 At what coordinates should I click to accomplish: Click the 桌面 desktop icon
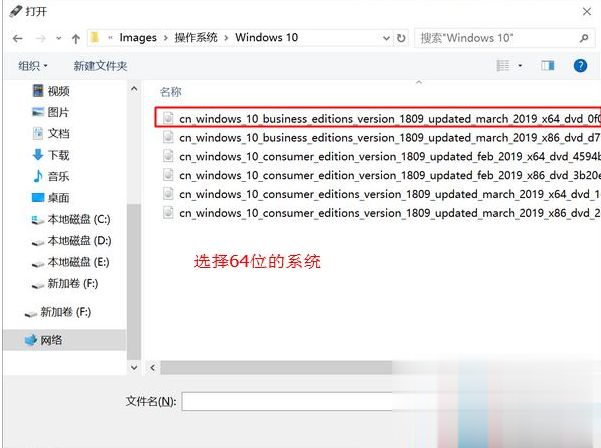point(38,198)
